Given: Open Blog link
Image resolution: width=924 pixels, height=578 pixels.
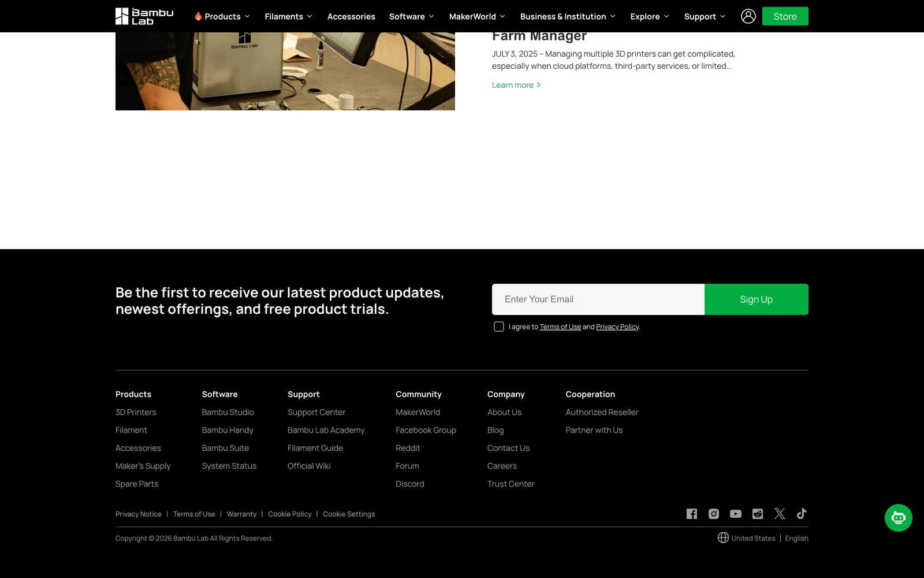Looking at the screenshot, I should pos(495,430).
